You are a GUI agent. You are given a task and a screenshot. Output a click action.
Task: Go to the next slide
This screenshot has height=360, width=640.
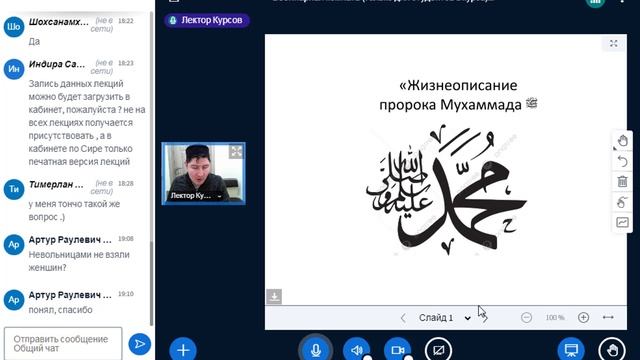click(485, 318)
